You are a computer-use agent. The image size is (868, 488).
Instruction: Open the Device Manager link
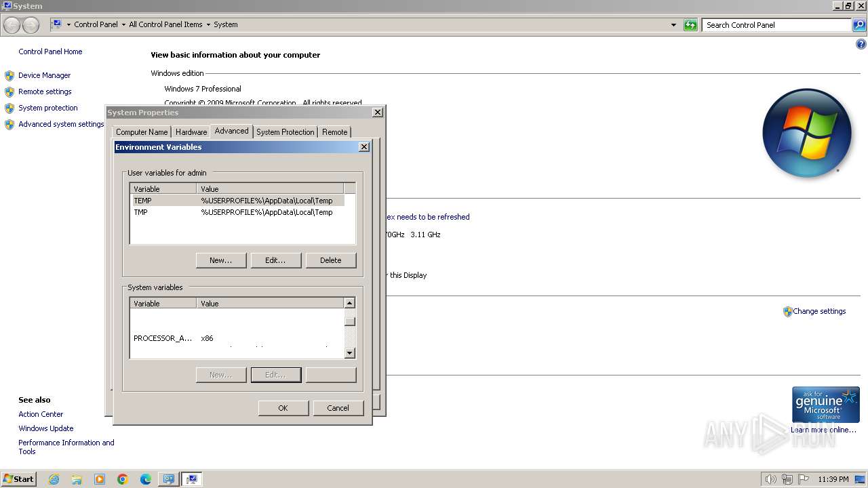click(x=45, y=75)
